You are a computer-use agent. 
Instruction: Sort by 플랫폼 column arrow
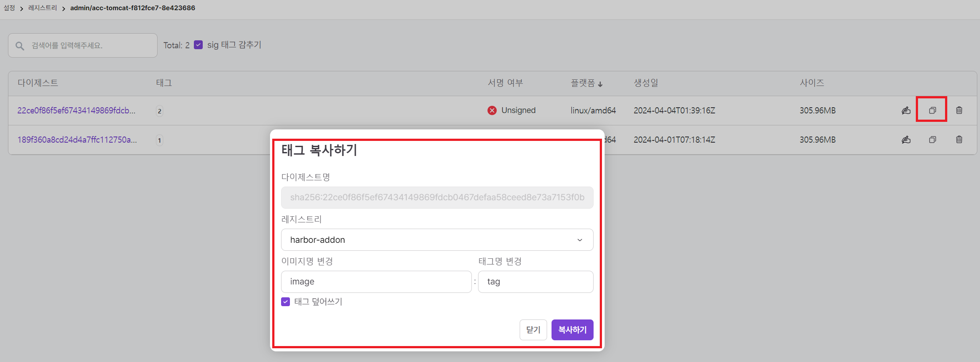click(x=600, y=84)
